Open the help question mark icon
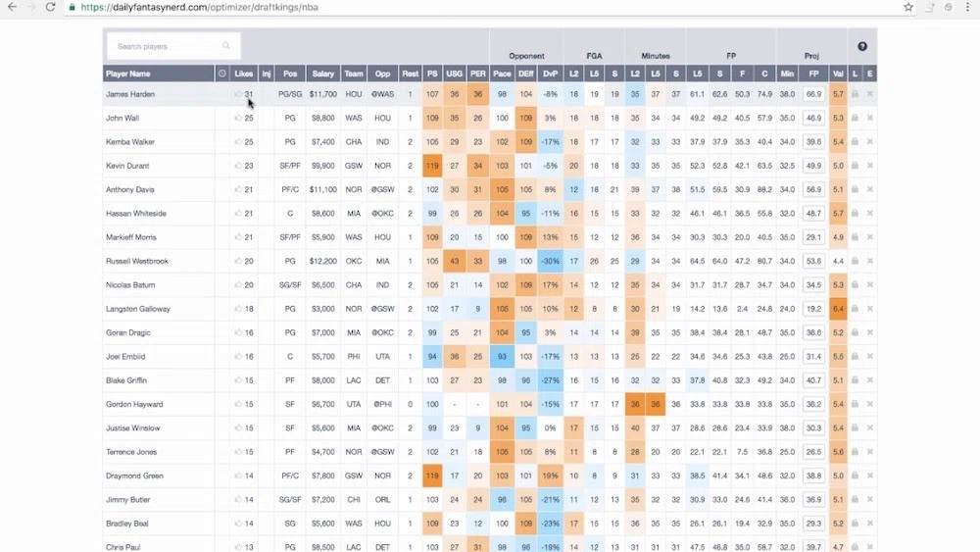Screen dimensions: 980x552 click(861, 46)
